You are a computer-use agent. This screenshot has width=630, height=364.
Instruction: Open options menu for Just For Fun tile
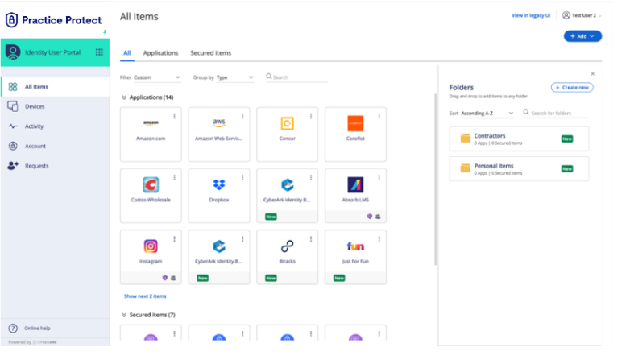(379, 239)
